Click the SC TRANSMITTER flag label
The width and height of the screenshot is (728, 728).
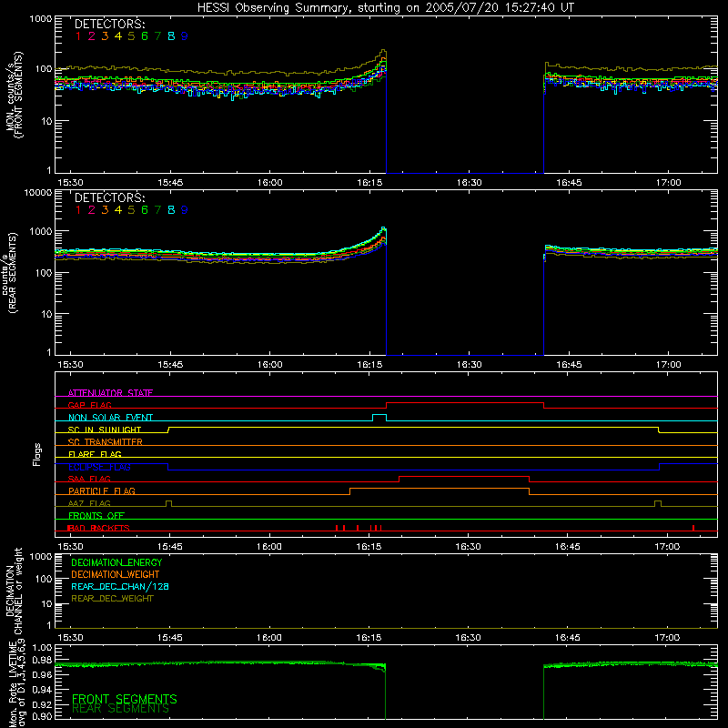(106, 441)
